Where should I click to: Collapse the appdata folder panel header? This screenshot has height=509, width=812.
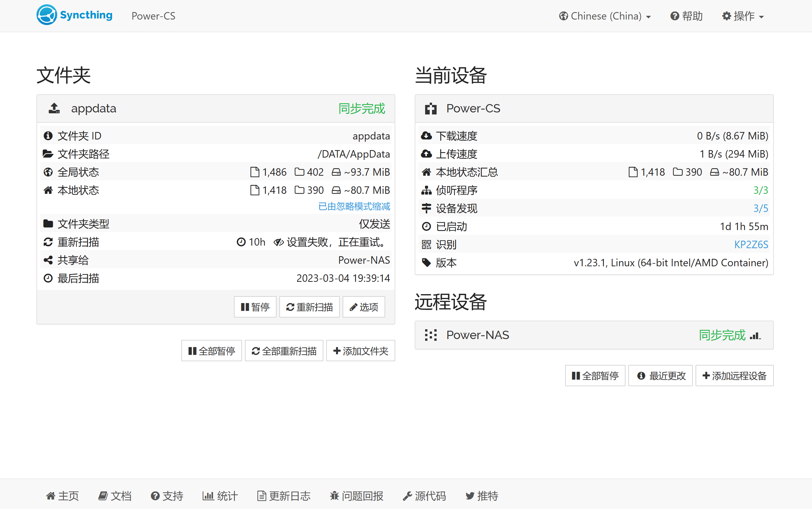[216, 108]
